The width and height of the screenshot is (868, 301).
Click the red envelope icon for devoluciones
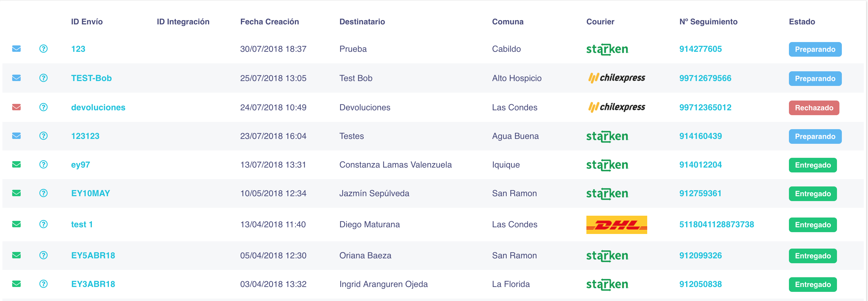[16, 107]
